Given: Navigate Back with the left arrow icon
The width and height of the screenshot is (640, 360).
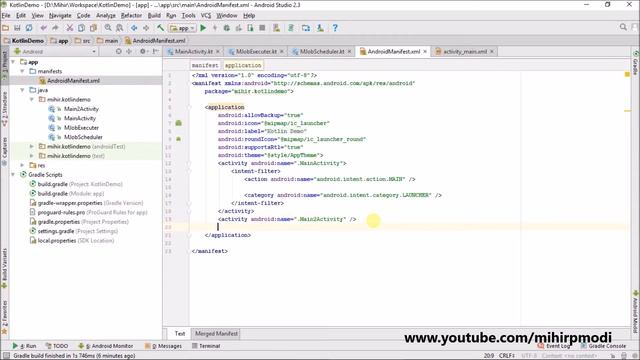Looking at the screenshot, I should click(134, 28).
